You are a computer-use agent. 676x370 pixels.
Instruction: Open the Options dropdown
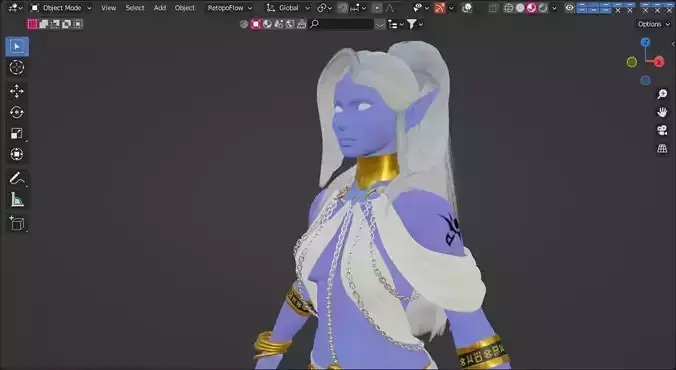(654, 24)
